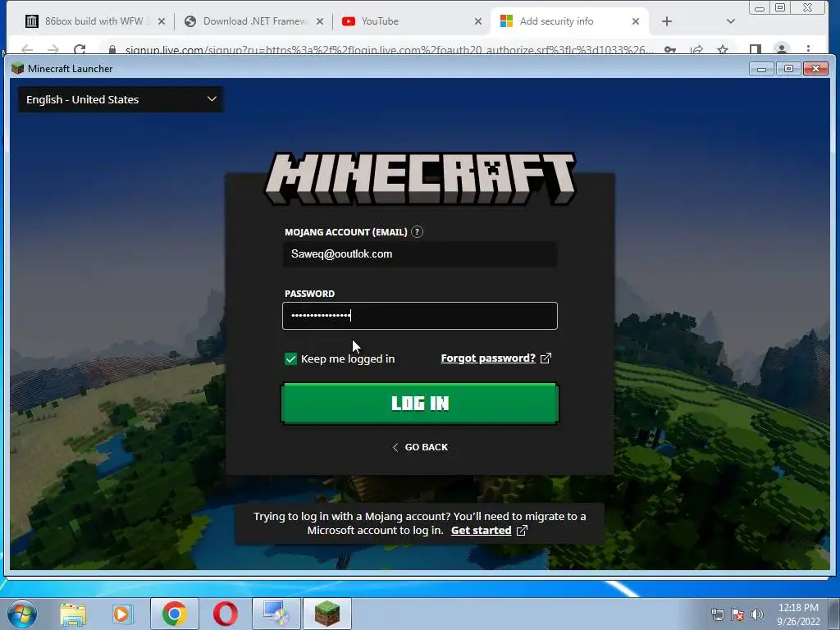Reload the page in Chrome
840x630 pixels.
(x=80, y=49)
